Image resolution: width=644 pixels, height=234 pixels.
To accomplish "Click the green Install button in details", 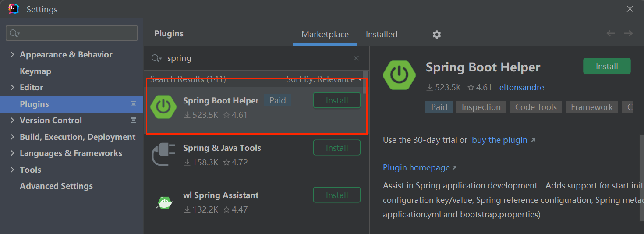I will point(607,66).
